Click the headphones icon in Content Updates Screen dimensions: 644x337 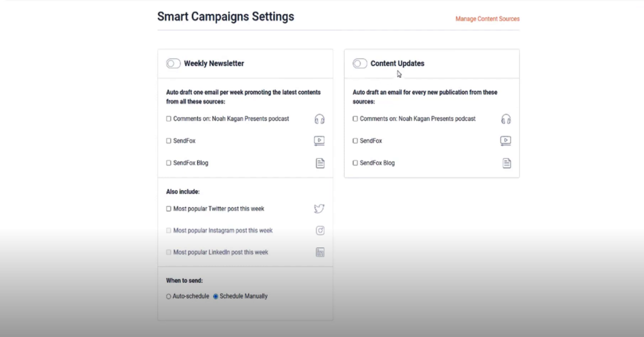click(x=506, y=119)
